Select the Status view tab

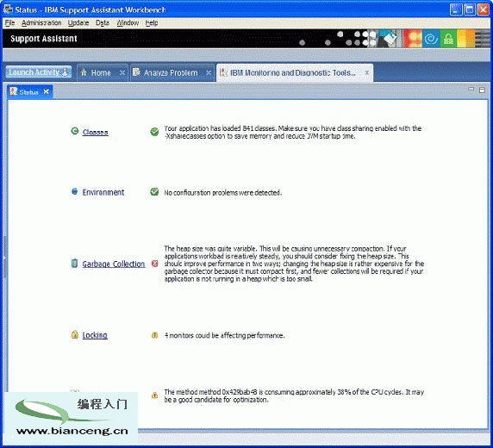pyautogui.click(x=29, y=92)
